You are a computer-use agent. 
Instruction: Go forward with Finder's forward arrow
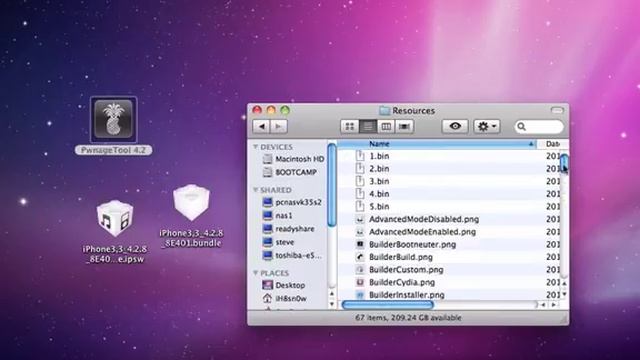click(278, 127)
